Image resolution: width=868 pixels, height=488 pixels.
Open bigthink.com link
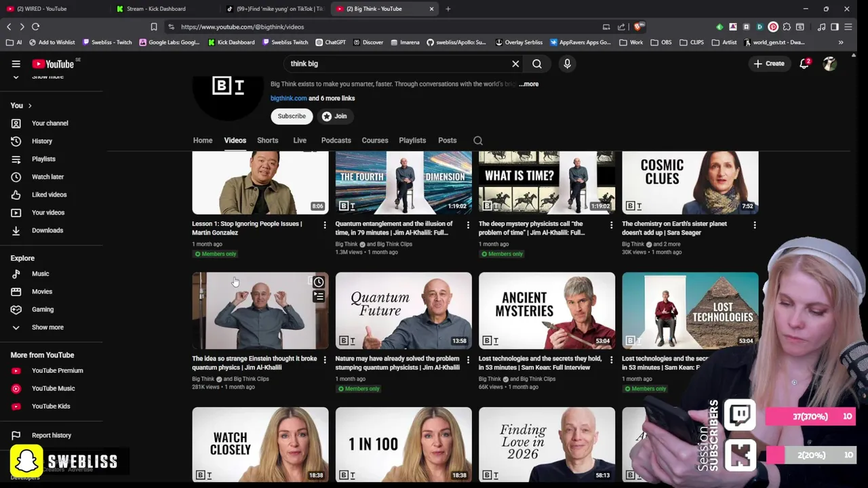pos(289,98)
